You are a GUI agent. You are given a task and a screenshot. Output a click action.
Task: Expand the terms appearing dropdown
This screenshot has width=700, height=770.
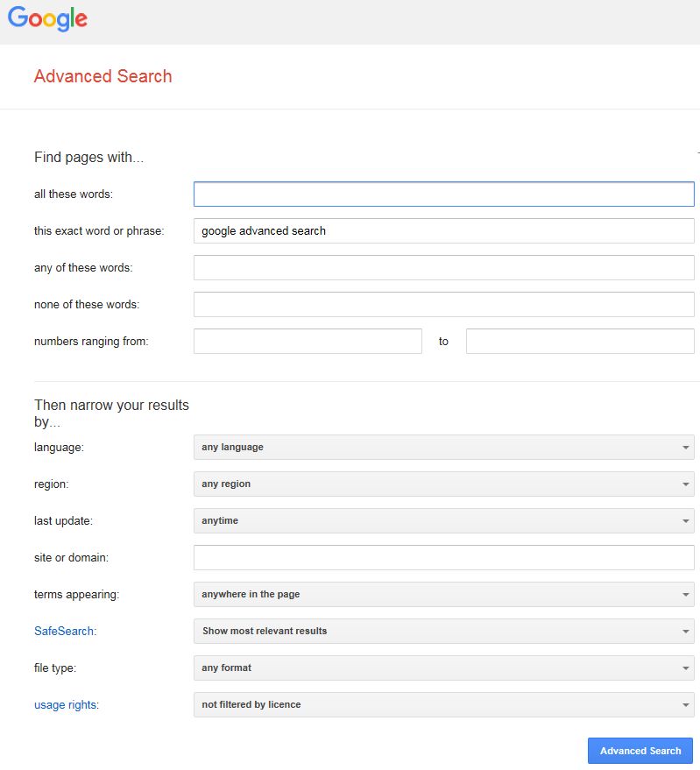click(443, 594)
